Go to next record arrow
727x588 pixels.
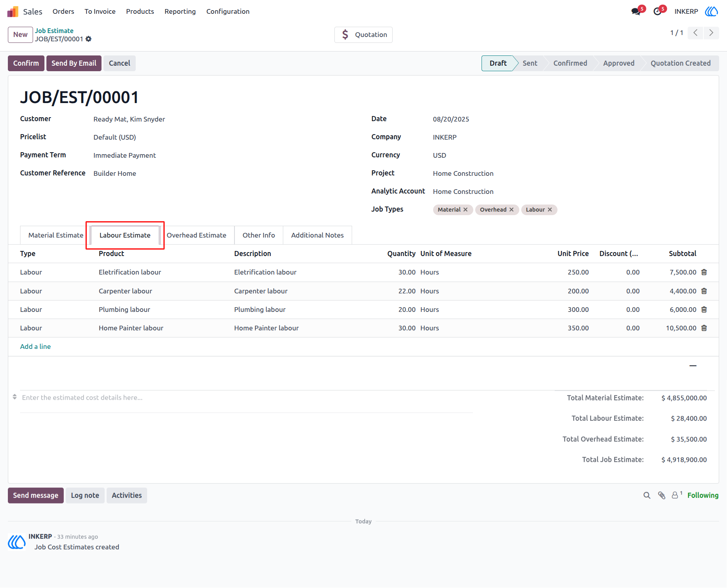tap(711, 33)
